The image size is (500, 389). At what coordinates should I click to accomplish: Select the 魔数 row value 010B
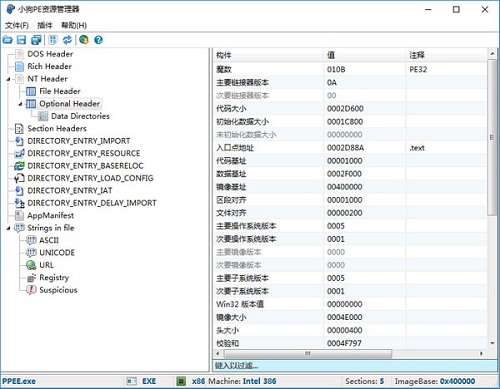[336, 69]
